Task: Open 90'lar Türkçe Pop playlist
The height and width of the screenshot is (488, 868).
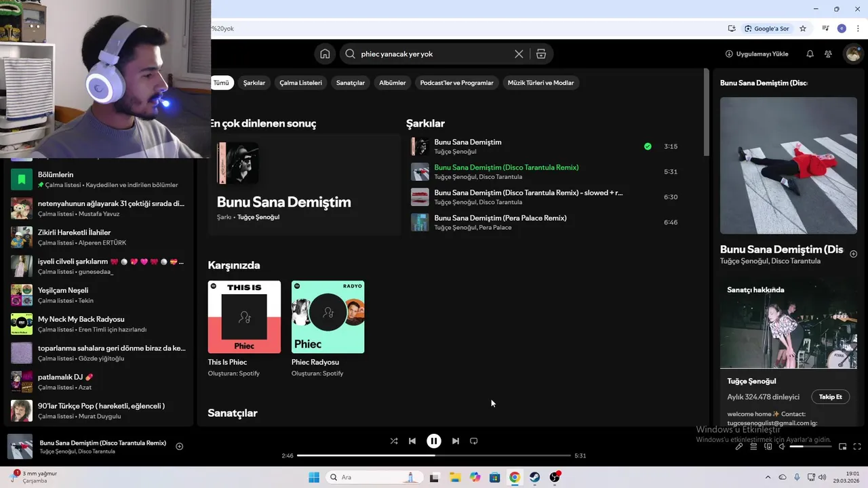Action: [100, 411]
